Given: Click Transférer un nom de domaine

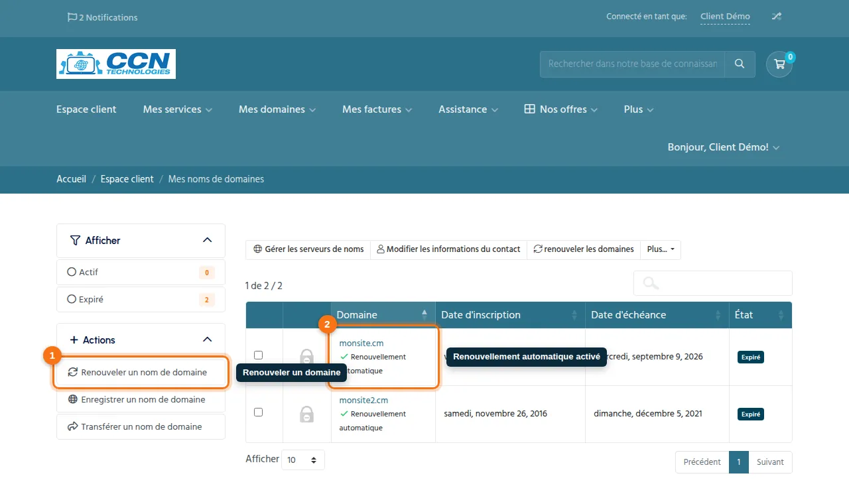Looking at the screenshot, I should click(141, 427).
